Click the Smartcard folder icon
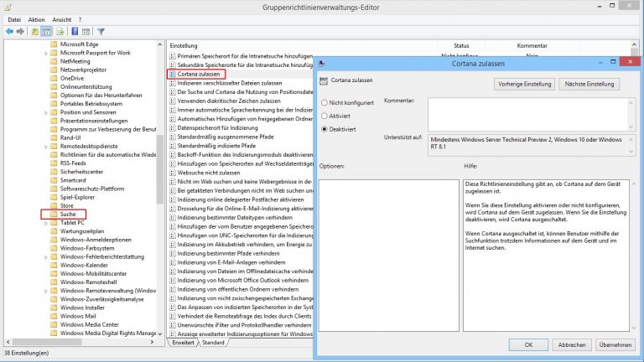This screenshot has width=644, height=362. click(x=54, y=180)
